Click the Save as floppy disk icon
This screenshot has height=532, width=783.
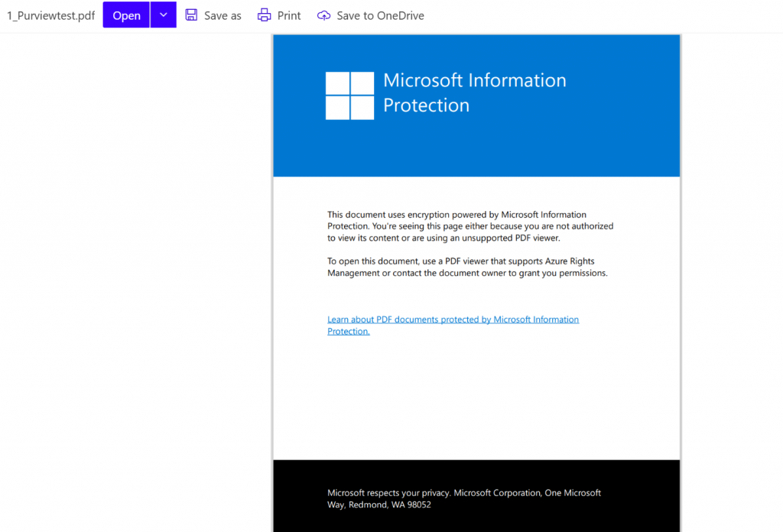[x=191, y=15]
